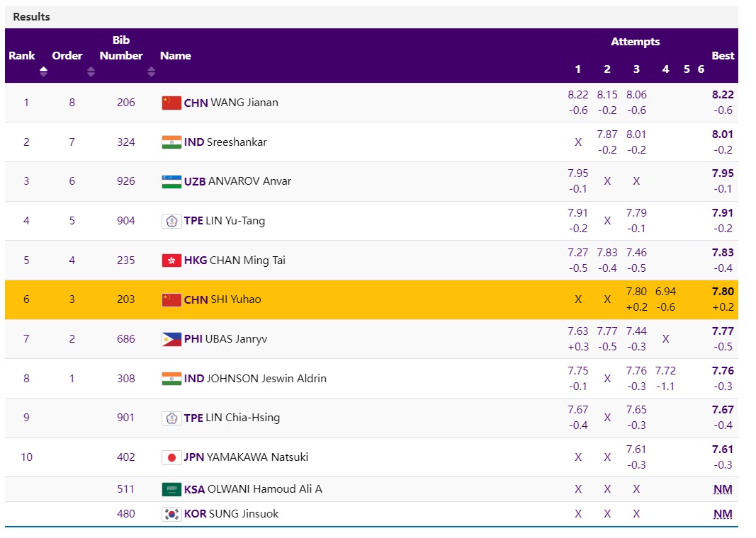The width and height of the screenshot is (756, 538).
Task: Click India flag next to Sreeshankar
Action: pos(171,142)
